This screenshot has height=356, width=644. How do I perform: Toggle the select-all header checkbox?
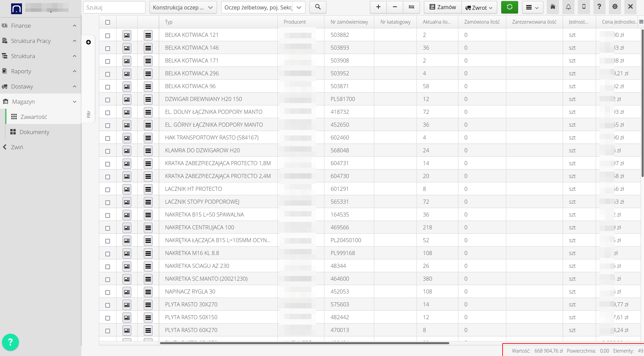108,22
